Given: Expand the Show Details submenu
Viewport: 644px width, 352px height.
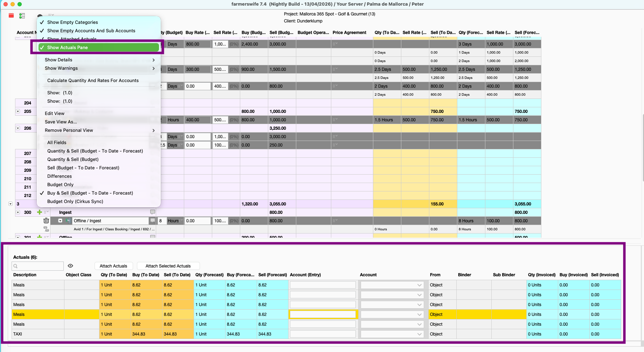Looking at the screenshot, I should click(x=99, y=60).
